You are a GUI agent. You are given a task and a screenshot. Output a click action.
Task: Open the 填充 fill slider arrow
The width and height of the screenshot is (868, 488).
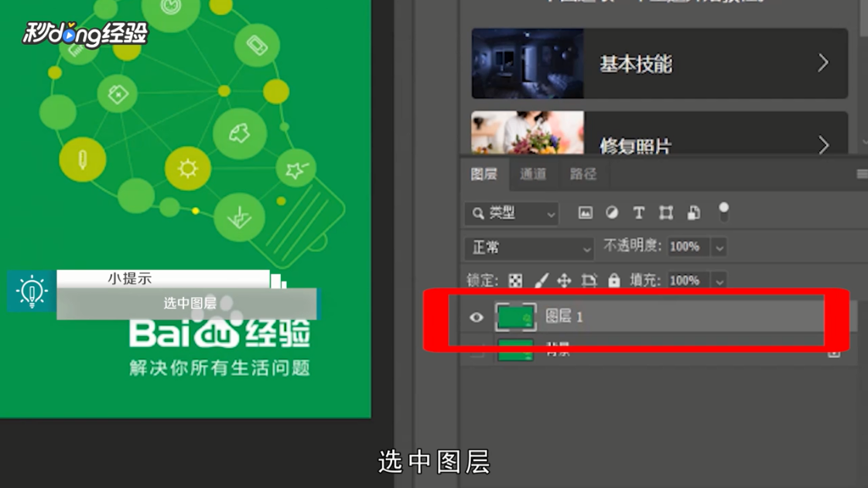coord(719,281)
